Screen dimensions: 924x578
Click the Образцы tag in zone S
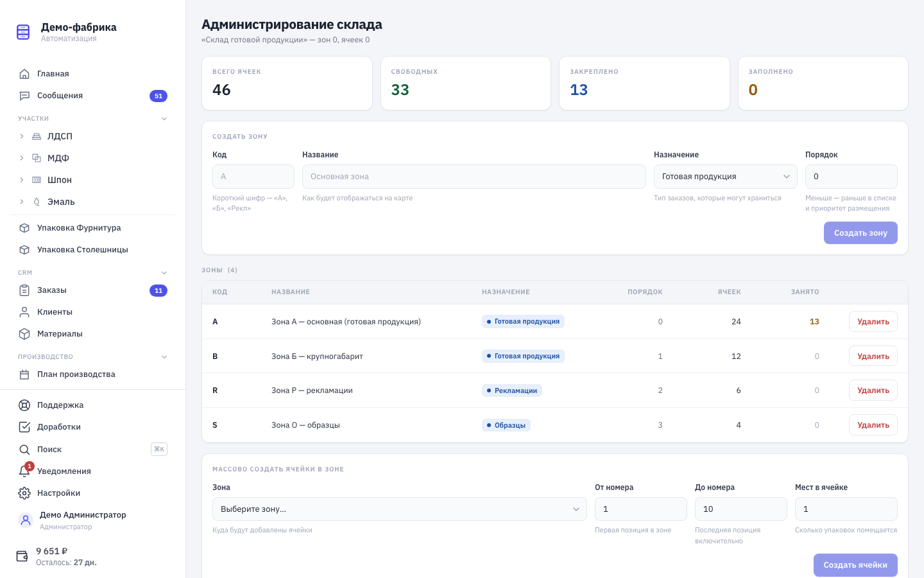506,425
